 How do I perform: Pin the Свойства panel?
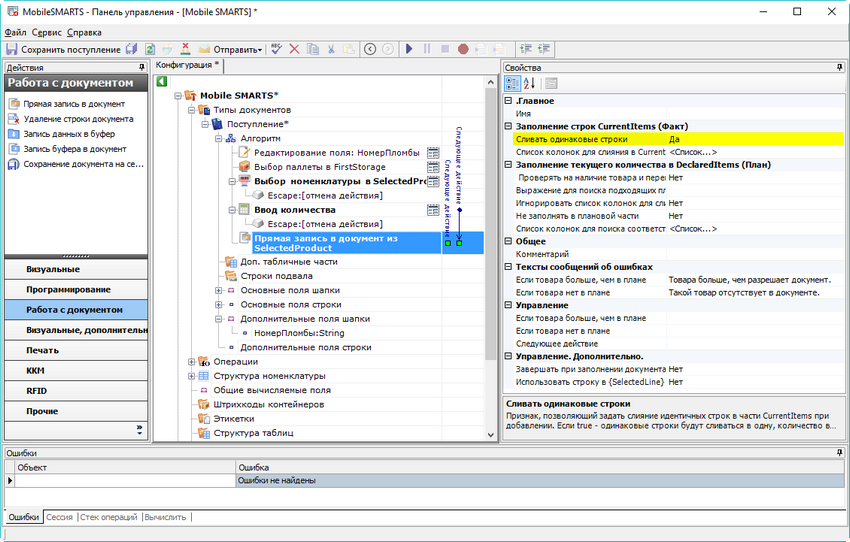coord(839,67)
